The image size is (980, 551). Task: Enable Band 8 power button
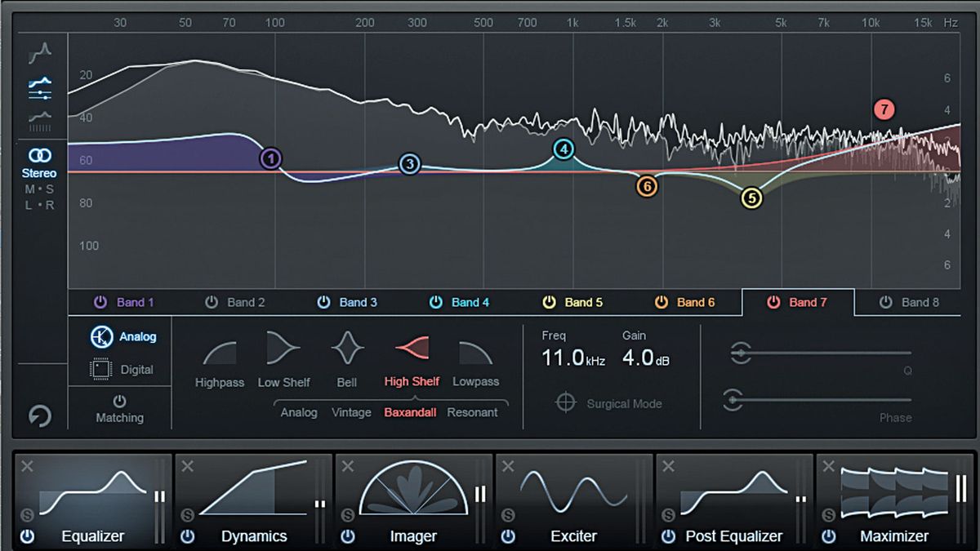coord(886,302)
